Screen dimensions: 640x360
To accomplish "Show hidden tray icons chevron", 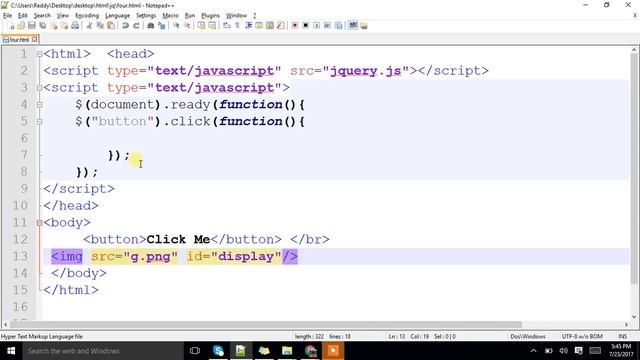I will [533, 351].
